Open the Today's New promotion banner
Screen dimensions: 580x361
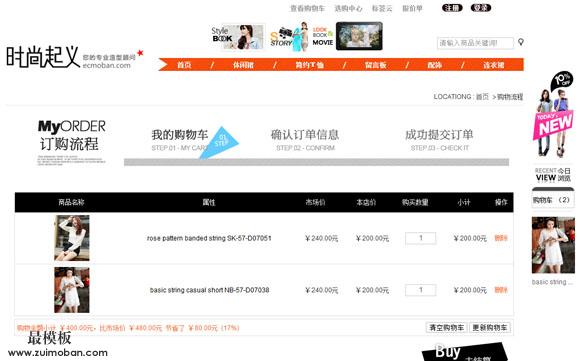point(553,115)
